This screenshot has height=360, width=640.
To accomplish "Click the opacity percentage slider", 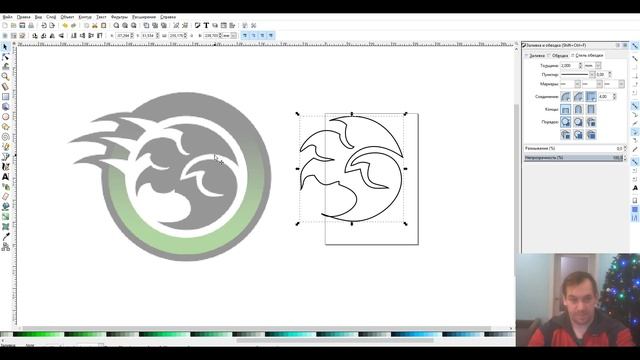I will click(573, 158).
